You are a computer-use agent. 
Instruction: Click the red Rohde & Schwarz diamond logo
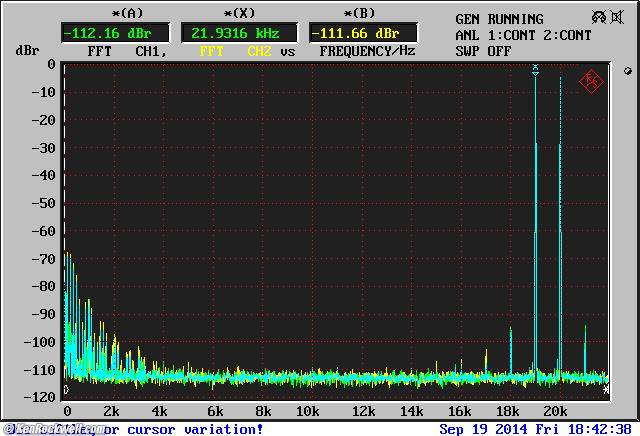[x=591, y=81]
